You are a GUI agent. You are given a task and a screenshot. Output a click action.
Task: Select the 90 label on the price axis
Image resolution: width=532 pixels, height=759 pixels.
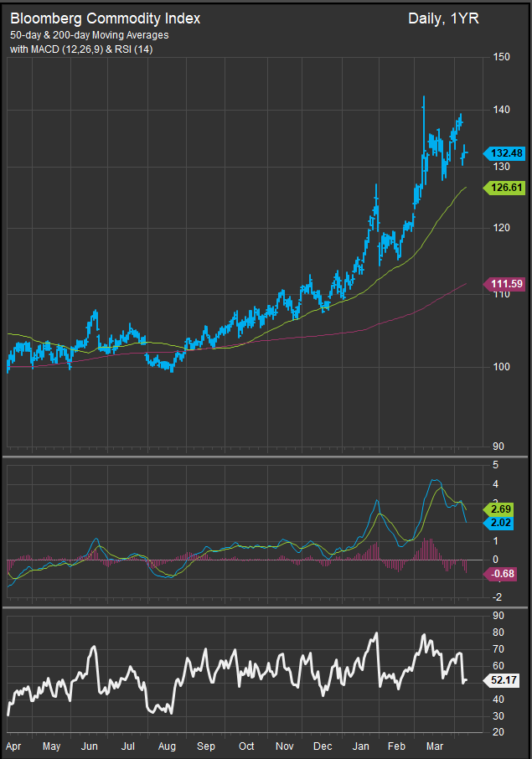pyautogui.click(x=498, y=446)
